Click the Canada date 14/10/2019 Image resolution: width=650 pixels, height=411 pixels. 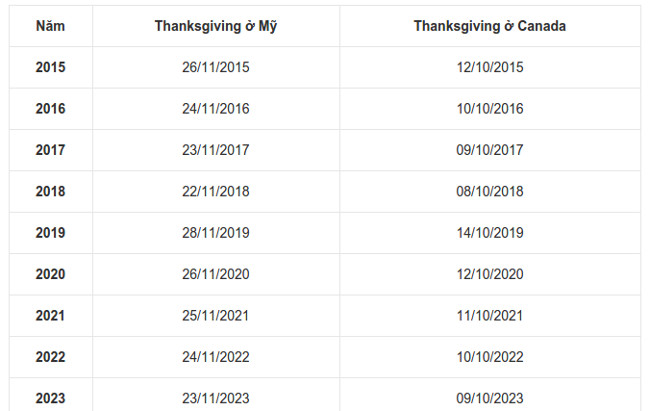(x=490, y=233)
